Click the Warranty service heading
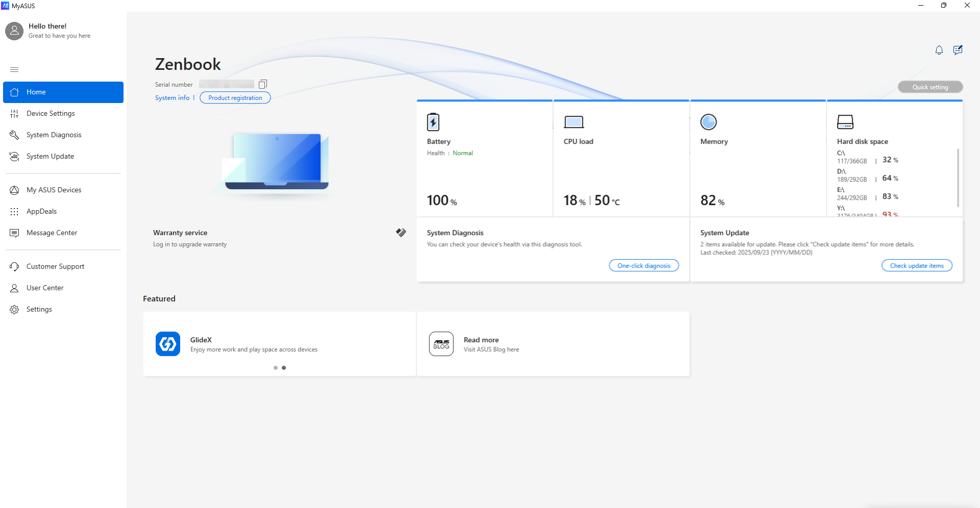This screenshot has width=980, height=508. (x=180, y=233)
